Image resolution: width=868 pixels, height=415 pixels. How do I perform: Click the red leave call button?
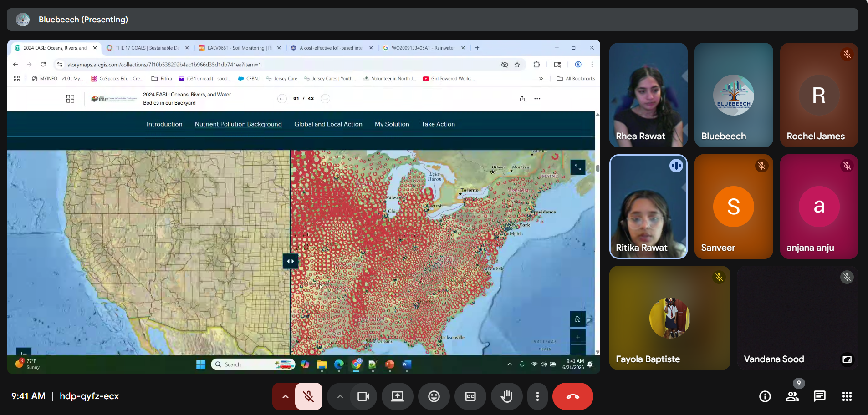click(572, 396)
